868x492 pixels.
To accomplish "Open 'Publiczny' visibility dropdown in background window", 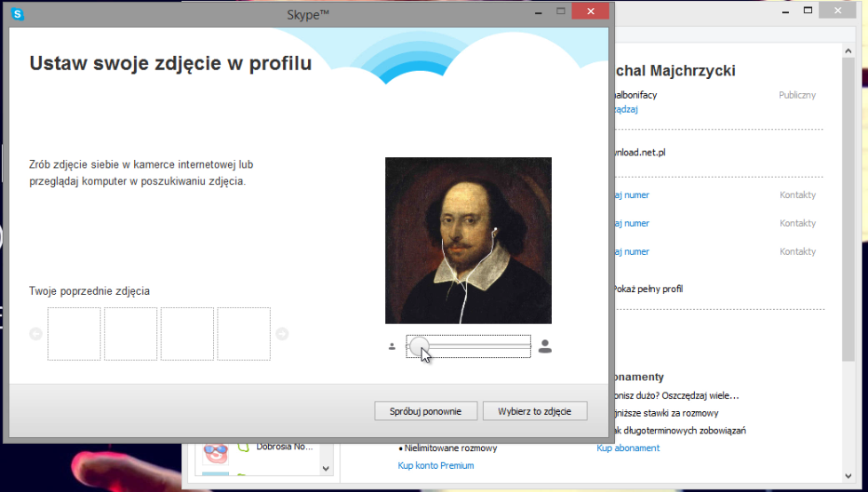I will 797,95.
